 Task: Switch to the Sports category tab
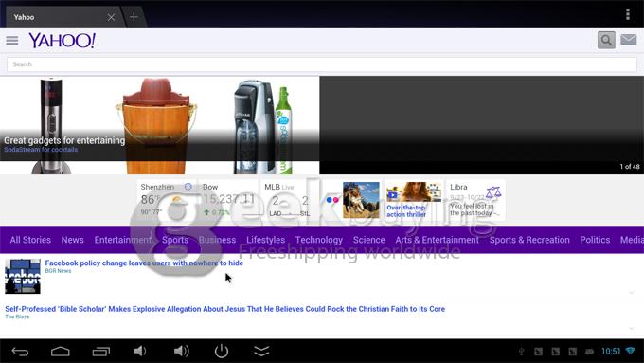pyautogui.click(x=175, y=240)
